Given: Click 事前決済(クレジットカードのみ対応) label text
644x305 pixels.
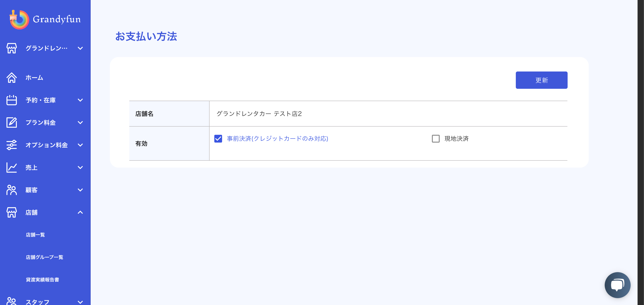Looking at the screenshot, I should coord(278,139).
